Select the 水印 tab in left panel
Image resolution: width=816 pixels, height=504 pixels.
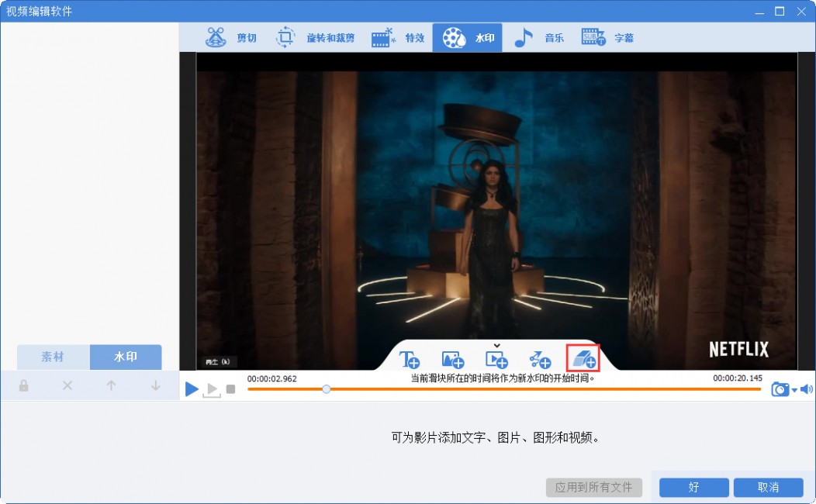click(126, 357)
